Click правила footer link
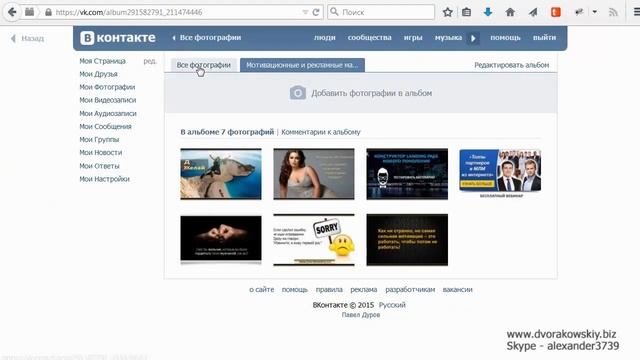Image resolution: width=640 pixels, height=360 pixels. 329,289
